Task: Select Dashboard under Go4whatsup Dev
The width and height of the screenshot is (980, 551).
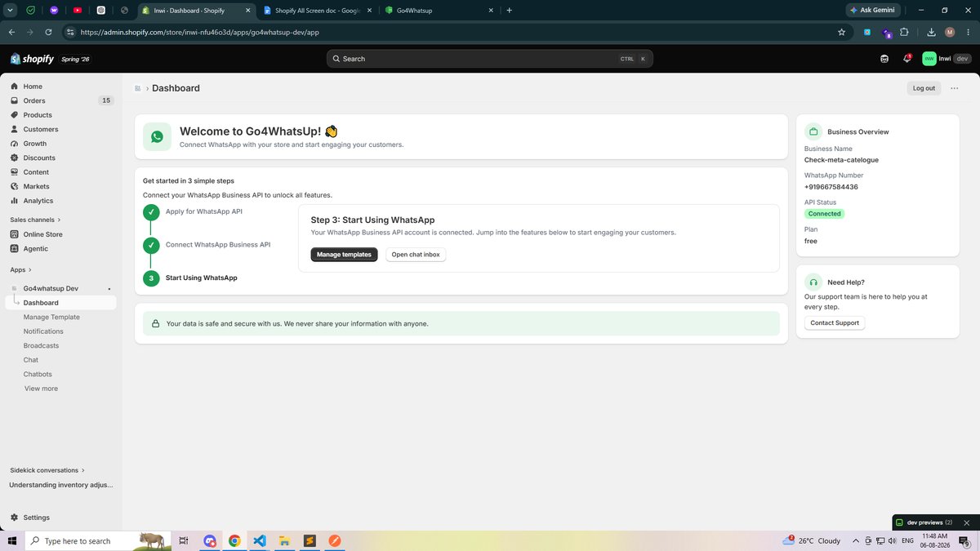Action: click(41, 303)
